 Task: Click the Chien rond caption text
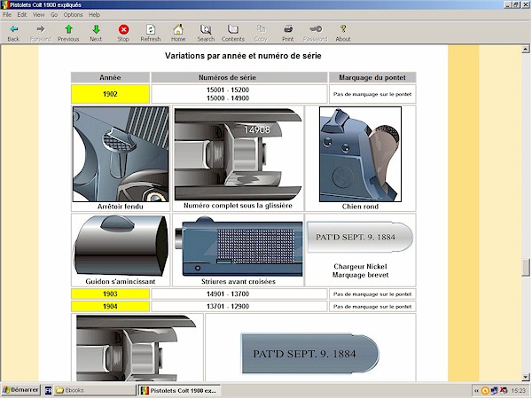pos(360,207)
